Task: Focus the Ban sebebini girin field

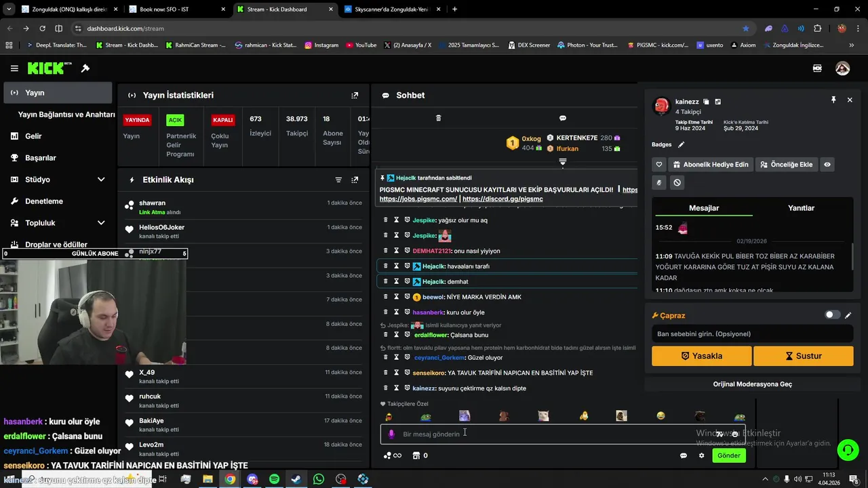Action: [x=753, y=333]
